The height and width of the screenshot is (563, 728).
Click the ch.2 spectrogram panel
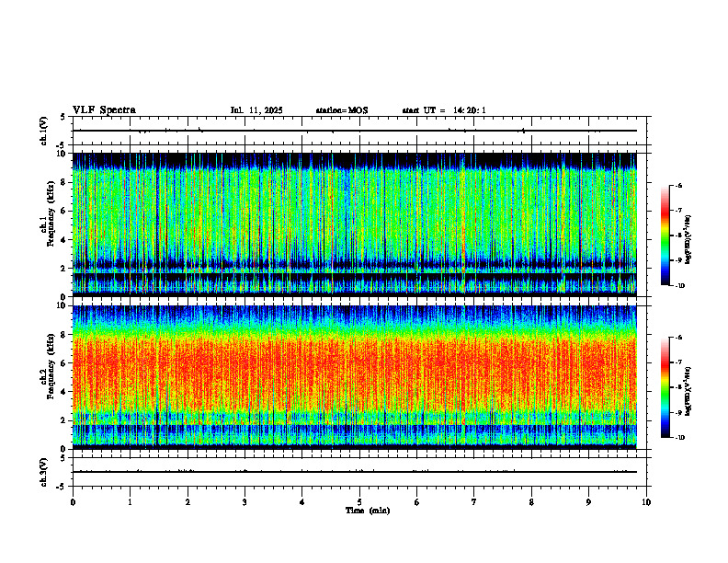coord(355,377)
